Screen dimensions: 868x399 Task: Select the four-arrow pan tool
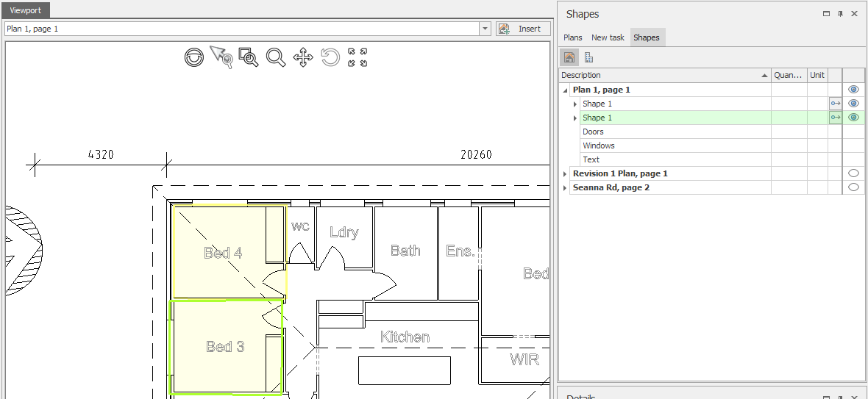[x=303, y=57]
